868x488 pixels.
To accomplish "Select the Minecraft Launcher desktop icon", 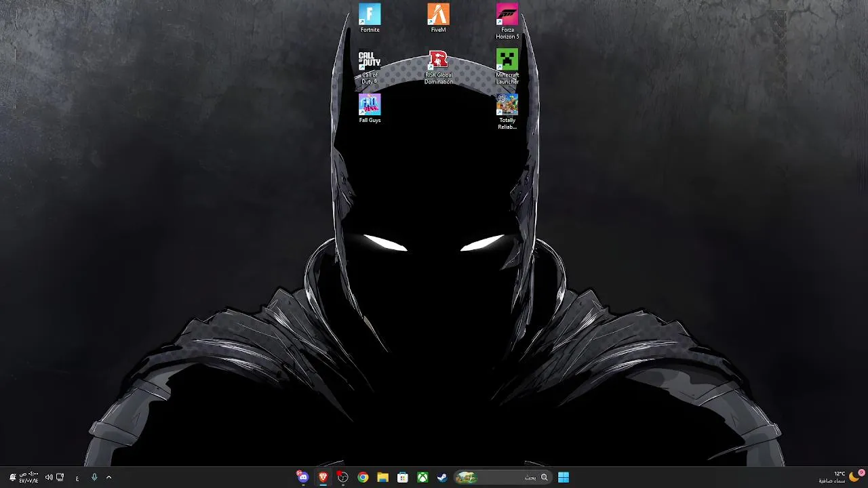I will tap(507, 67).
